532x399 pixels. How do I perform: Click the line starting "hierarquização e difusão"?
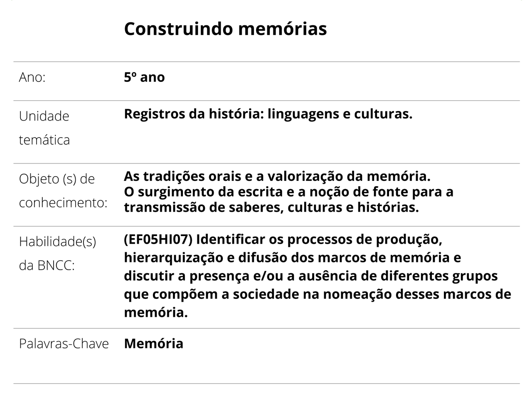pyautogui.click(x=292, y=258)
